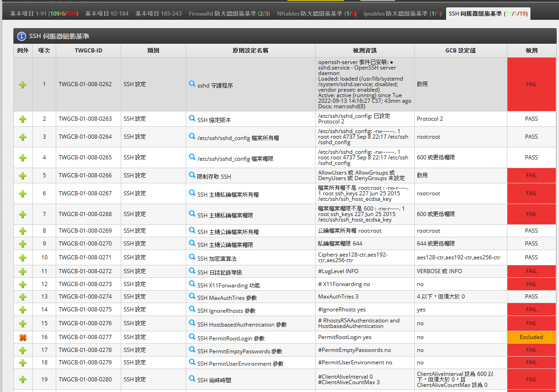Open magnifier for SSH PermitRootLogin 參數

192,337
